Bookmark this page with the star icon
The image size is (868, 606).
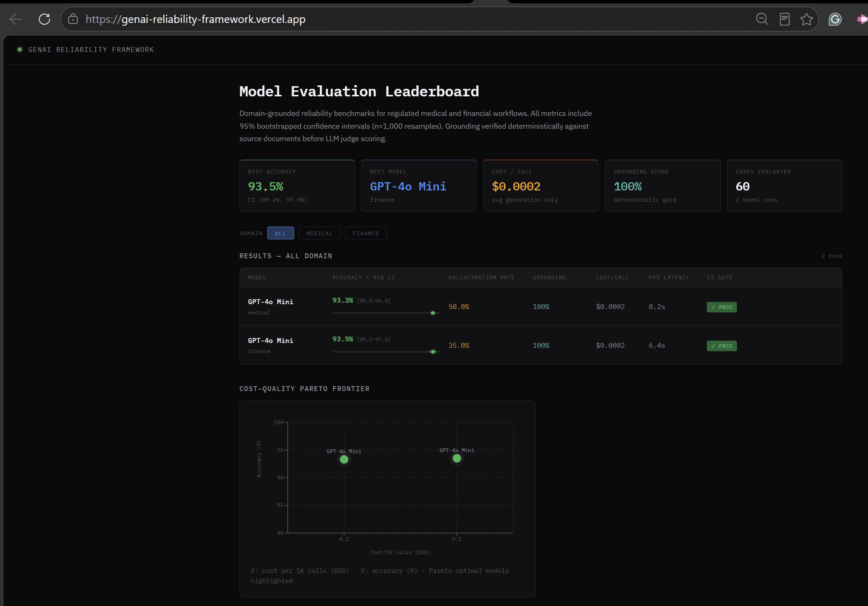806,19
